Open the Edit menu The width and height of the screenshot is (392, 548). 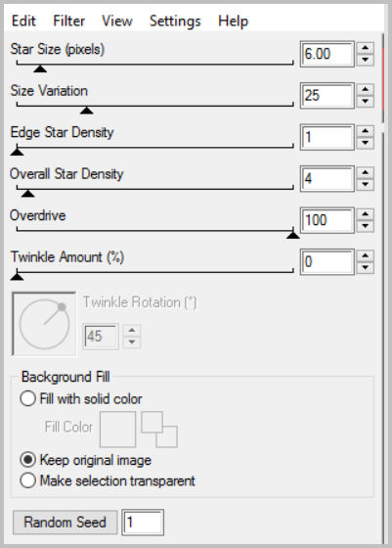[x=23, y=21]
